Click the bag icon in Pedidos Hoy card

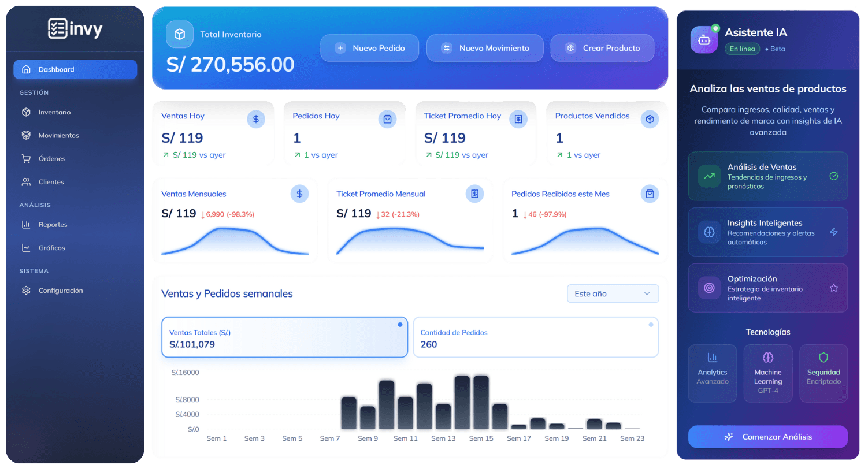[x=387, y=119]
